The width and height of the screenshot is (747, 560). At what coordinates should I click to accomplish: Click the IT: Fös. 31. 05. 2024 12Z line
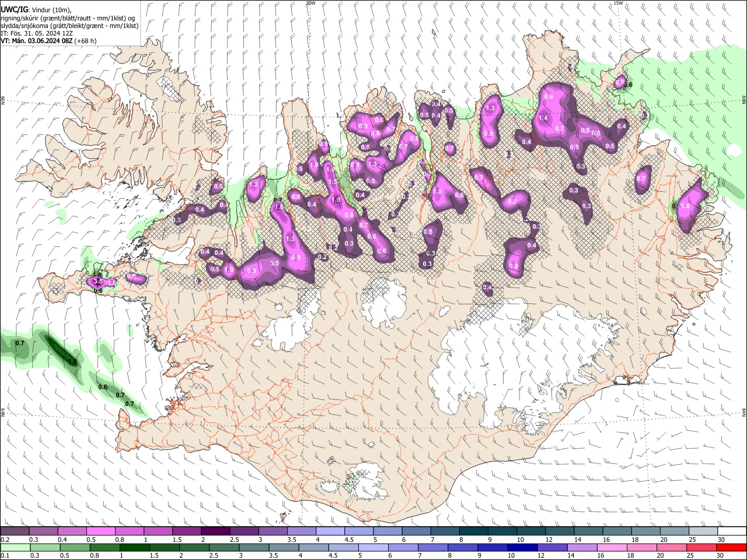pyautogui.click(x=37, y=33)
